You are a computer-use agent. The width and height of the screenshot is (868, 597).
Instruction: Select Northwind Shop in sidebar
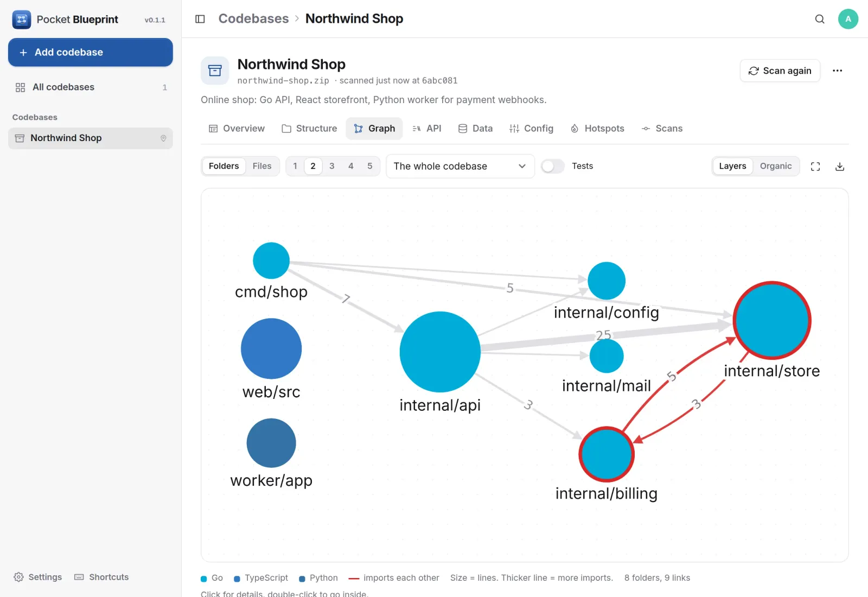pyautogui.click(x=91, y=138)
